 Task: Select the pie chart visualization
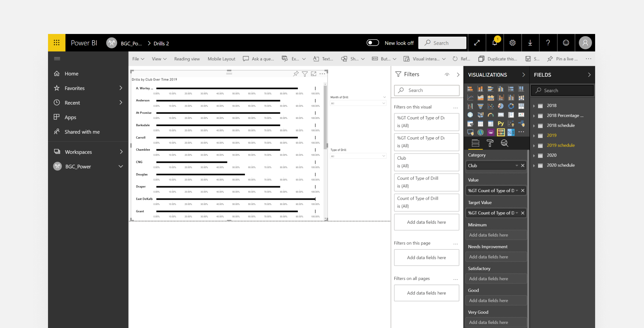tap(501, 106)
